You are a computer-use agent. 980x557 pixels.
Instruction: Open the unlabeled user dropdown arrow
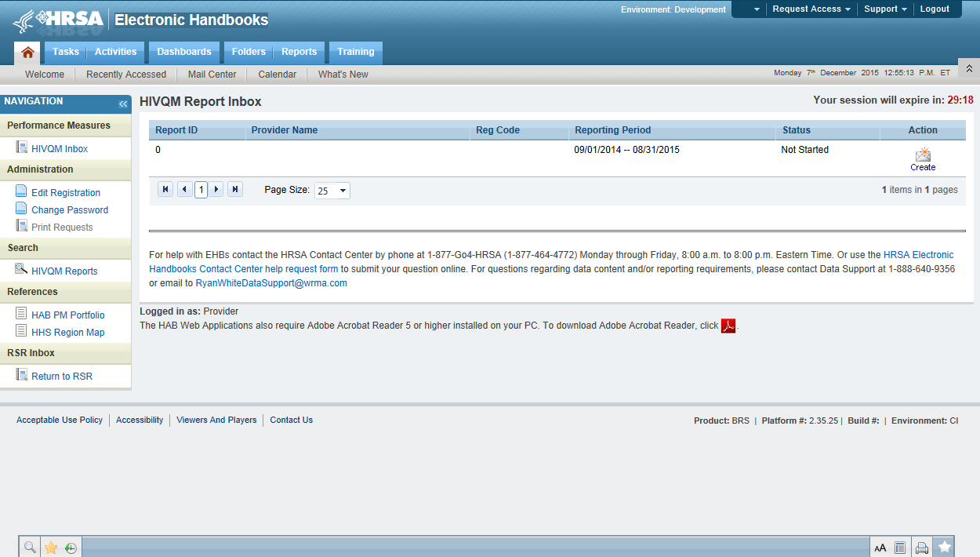coord(757,9)
